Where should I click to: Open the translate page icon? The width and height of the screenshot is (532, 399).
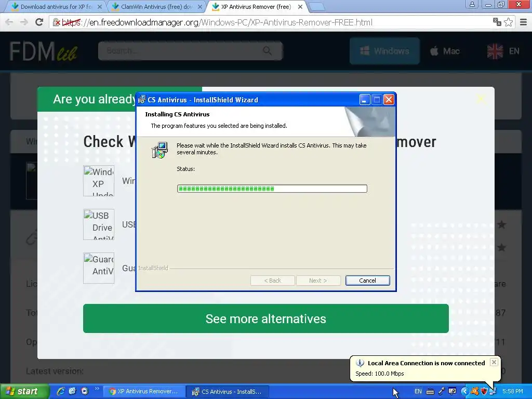pos(497,22)
